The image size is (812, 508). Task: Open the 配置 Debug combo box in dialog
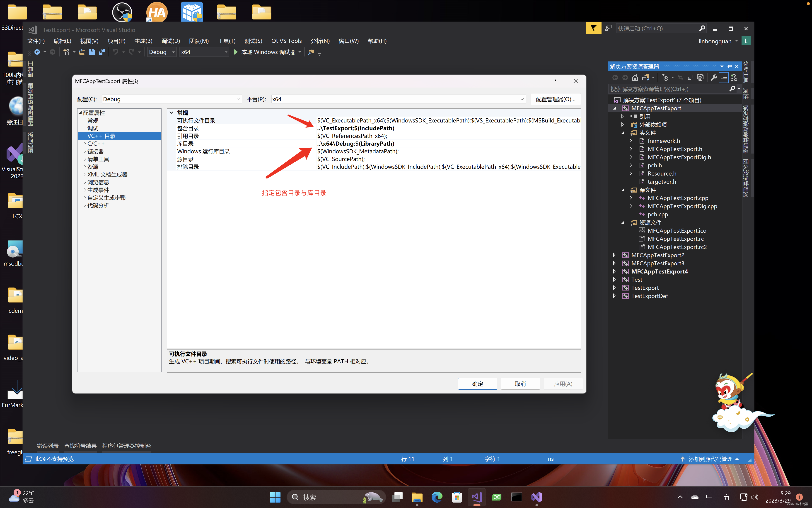[x=172, y=99]
